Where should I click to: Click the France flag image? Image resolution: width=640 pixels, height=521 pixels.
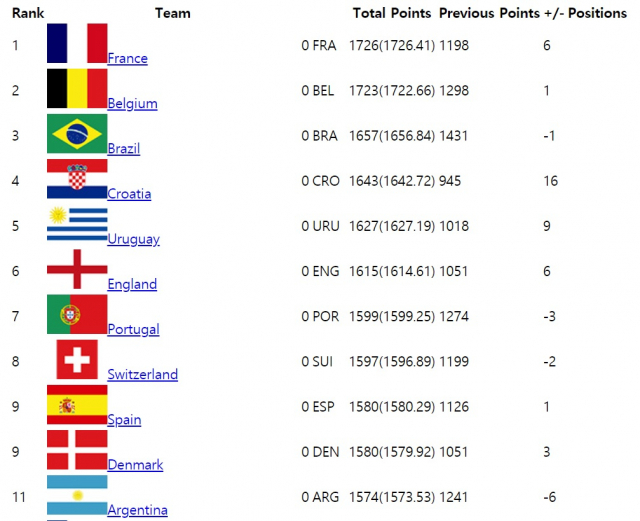(x=77, y=43)
